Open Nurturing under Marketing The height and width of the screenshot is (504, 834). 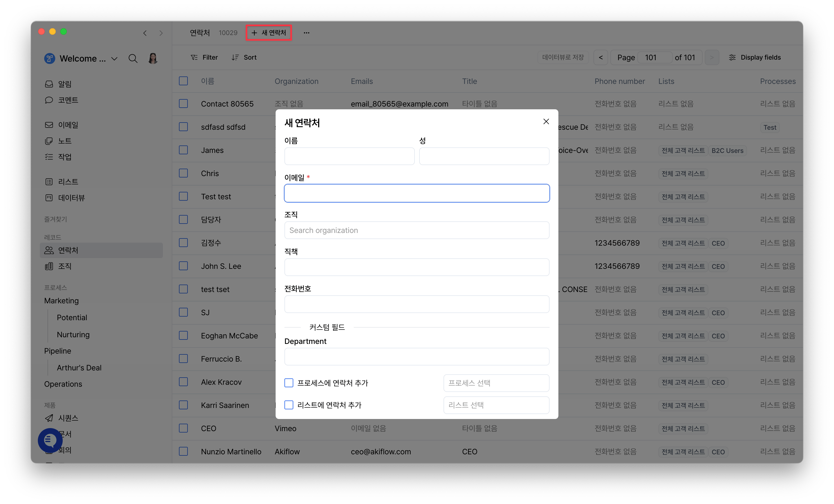point(73,334)
